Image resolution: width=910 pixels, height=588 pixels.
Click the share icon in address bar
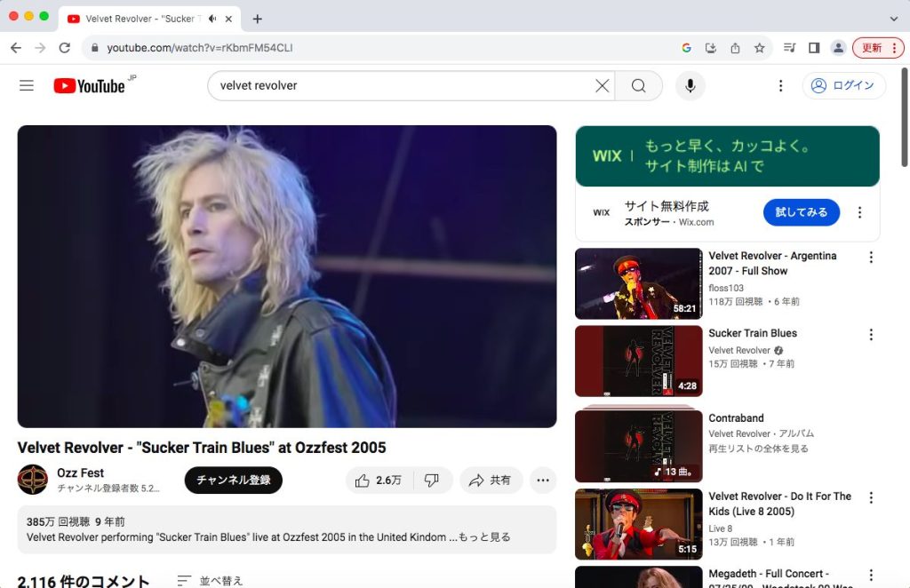pyautogui.click(x=735, y=48)
